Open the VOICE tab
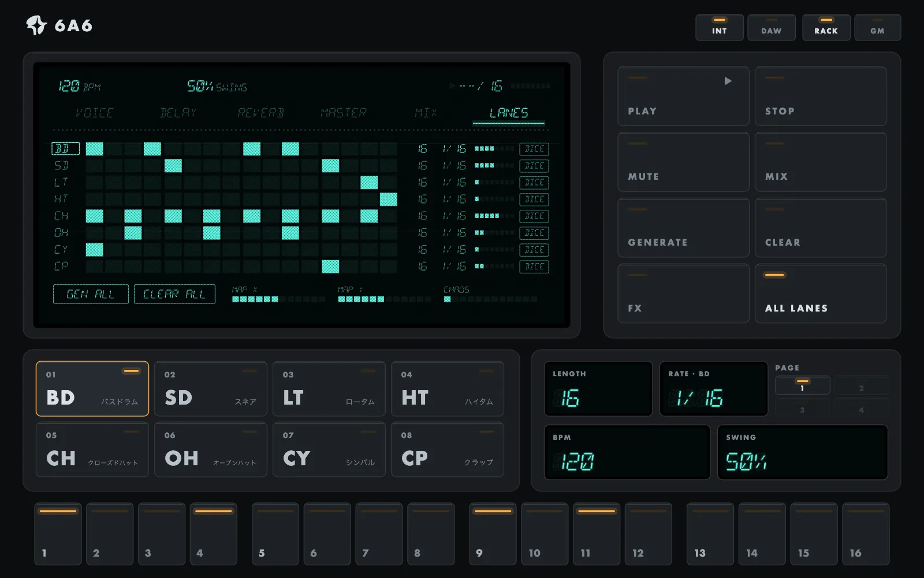The height and width of the screenshot is (578, 924). tap(95, 113)
